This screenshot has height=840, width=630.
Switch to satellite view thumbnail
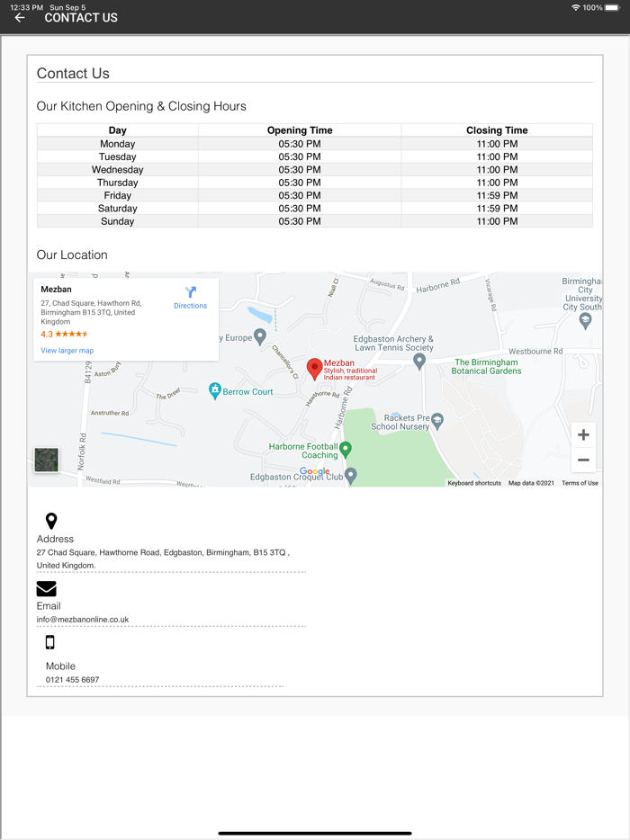[x=47, y=460]
